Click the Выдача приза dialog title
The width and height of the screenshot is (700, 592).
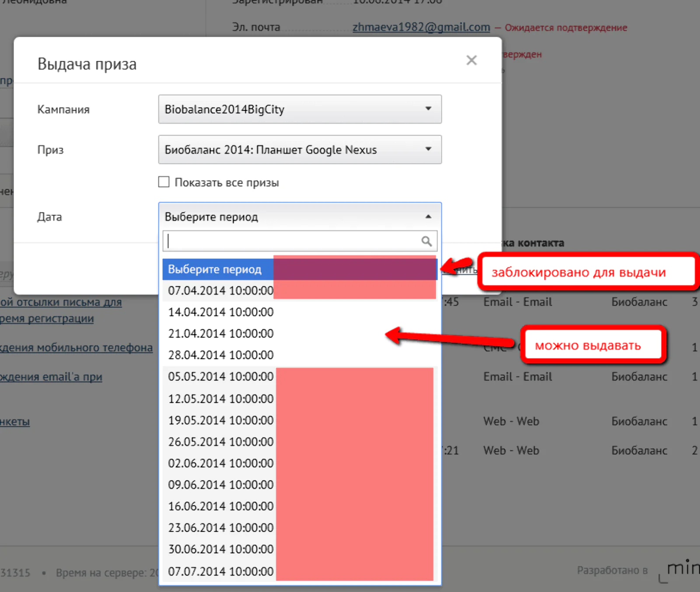pyautogui.click(x=87, y=64)
